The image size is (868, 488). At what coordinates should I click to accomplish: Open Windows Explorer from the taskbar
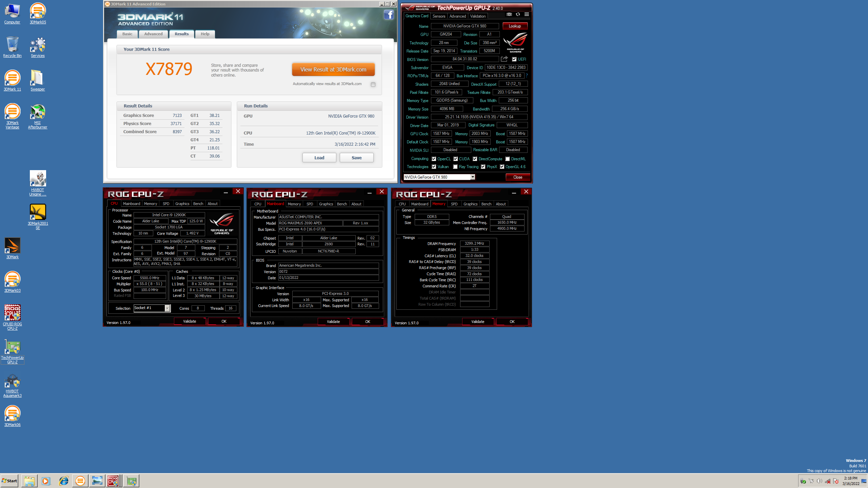(x=29, y=481)
